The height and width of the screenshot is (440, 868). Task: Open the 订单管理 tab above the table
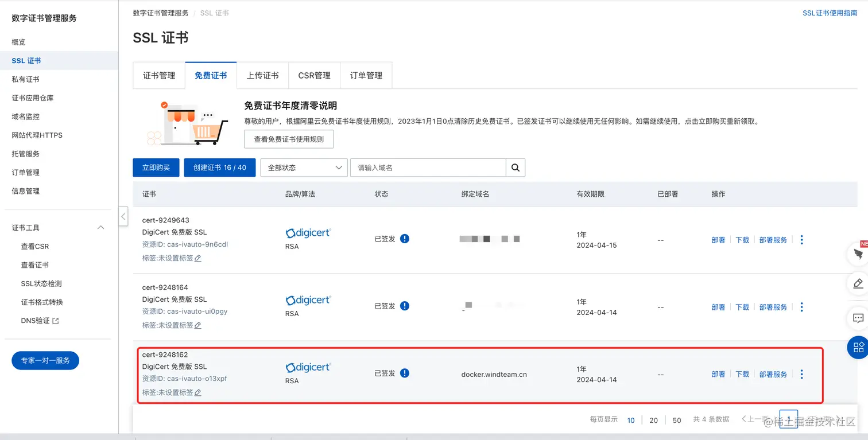pyautogui.click(x=366, y=75)
